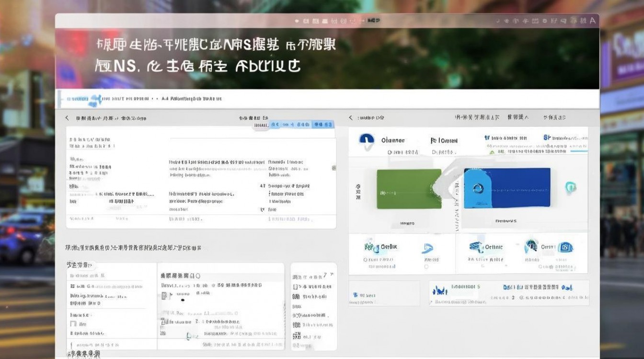
Task: Click the blue arrow icon below the green card
Action: tap(427, 248)
